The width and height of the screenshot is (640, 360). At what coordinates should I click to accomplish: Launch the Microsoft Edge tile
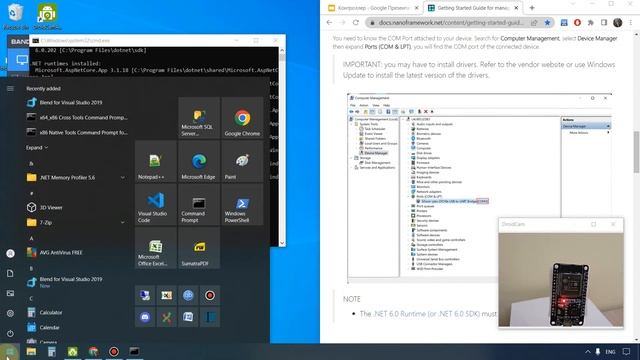199,161
